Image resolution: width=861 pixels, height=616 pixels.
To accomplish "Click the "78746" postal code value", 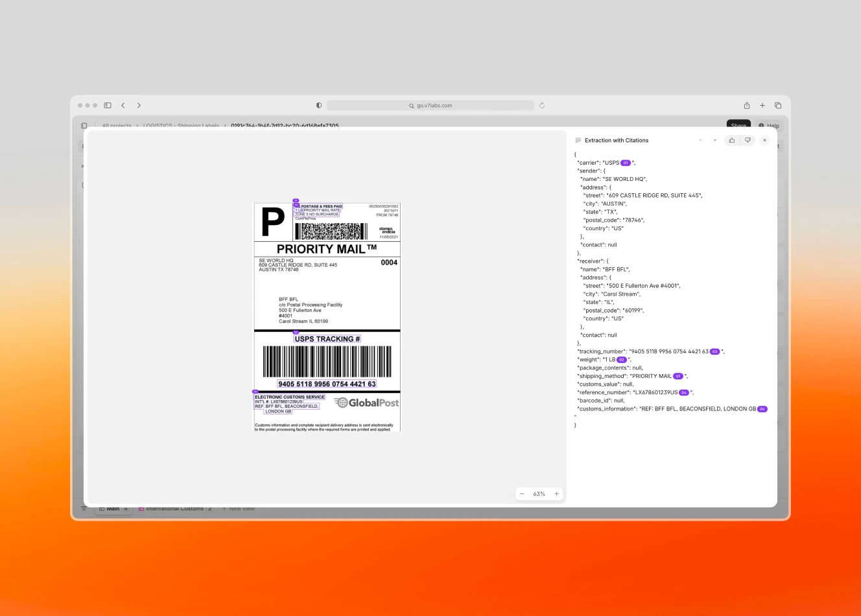I will (x=633, y=220).
